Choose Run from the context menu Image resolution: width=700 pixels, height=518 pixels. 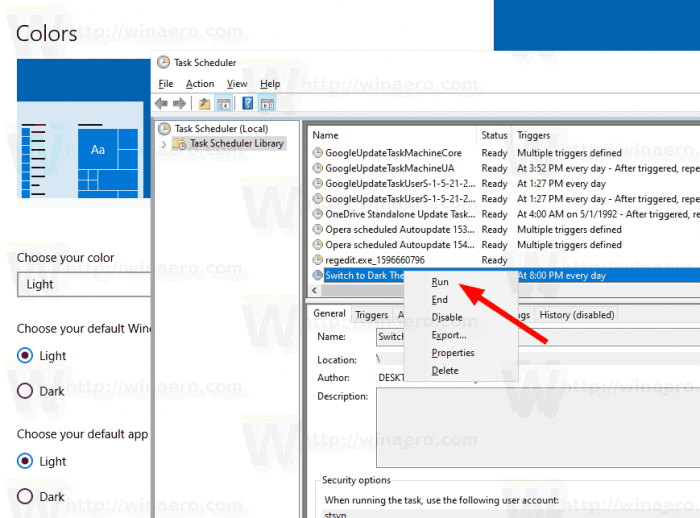[440, 282]
